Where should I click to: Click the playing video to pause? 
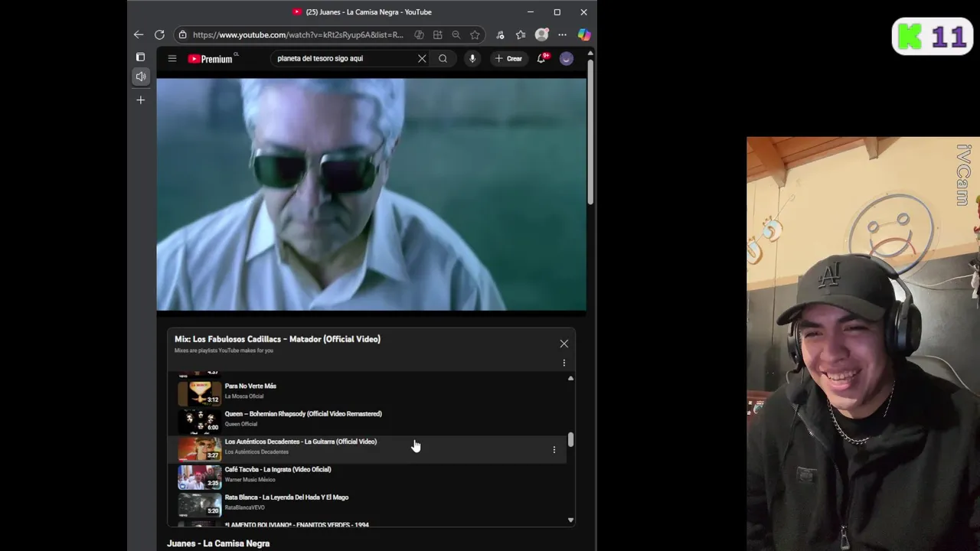point(371,194)
